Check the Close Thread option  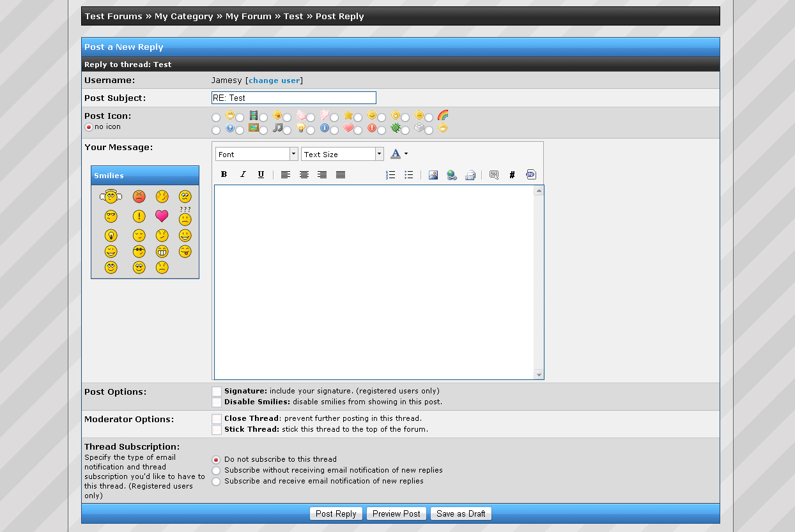pos(217,419)
